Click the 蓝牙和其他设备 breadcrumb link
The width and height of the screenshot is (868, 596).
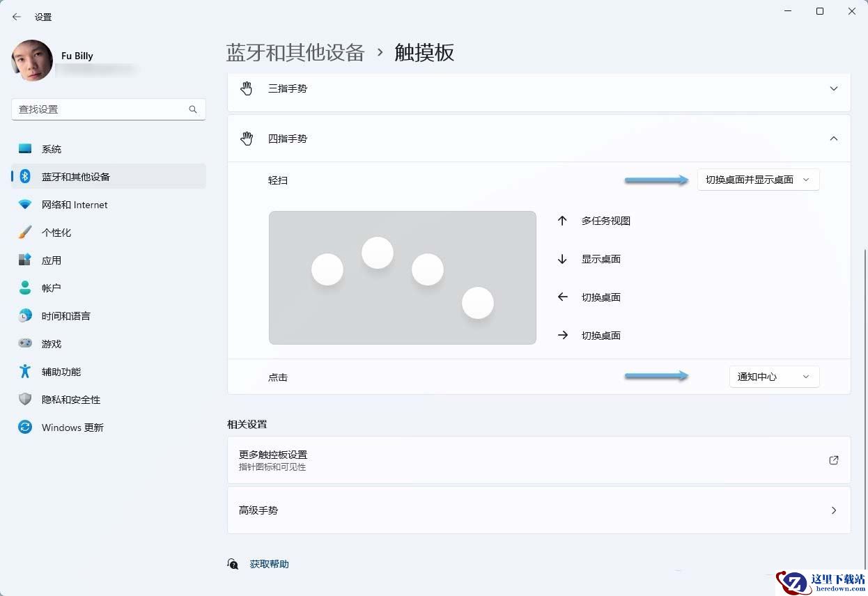pyautogui.click(x=295, y=53)
